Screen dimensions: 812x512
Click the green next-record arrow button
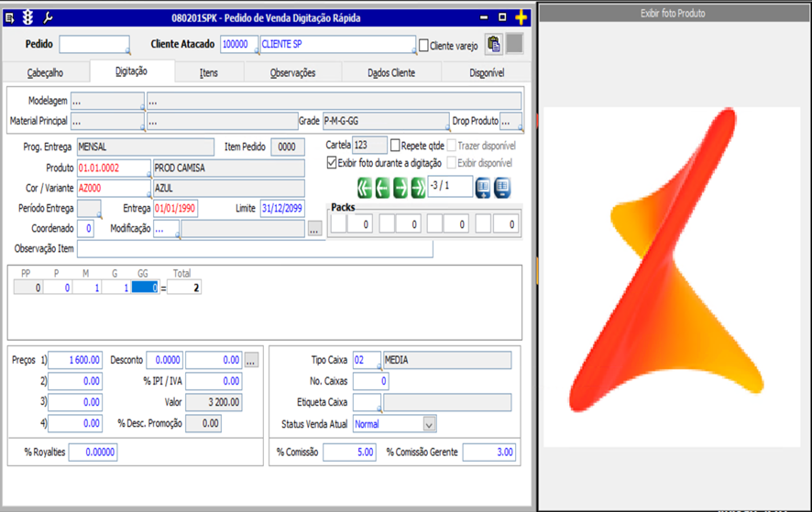pyautogui.click(x=401, y=188)
